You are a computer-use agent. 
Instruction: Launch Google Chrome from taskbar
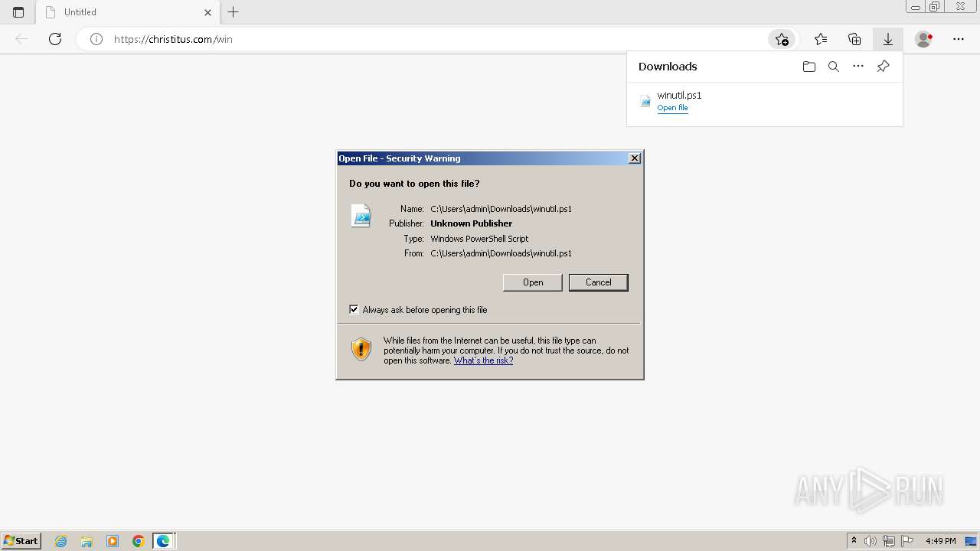pos(138,541)
